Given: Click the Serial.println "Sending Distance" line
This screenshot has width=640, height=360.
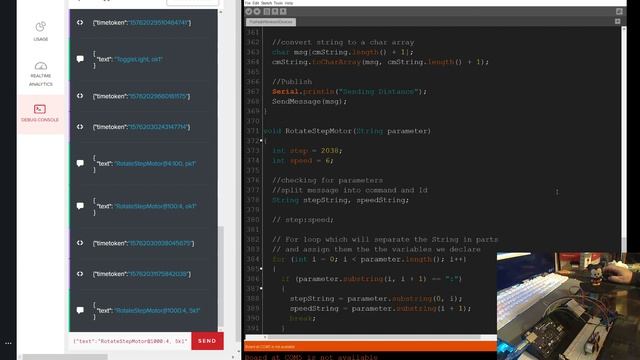Looking at the screenshot, I should [349, 91].
